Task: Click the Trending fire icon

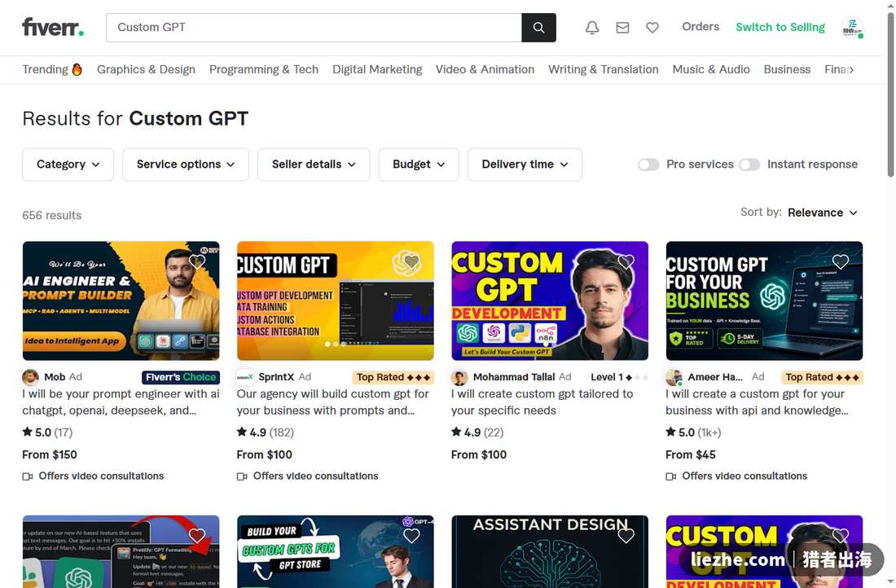Action: pyautogui.click(x=77, y=69)
